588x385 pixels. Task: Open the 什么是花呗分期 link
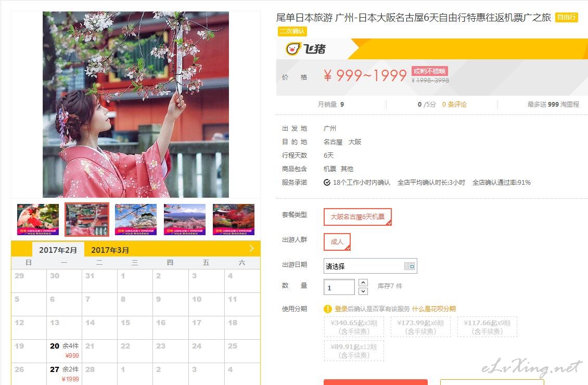pyautogui.click(x=433, y=309)
